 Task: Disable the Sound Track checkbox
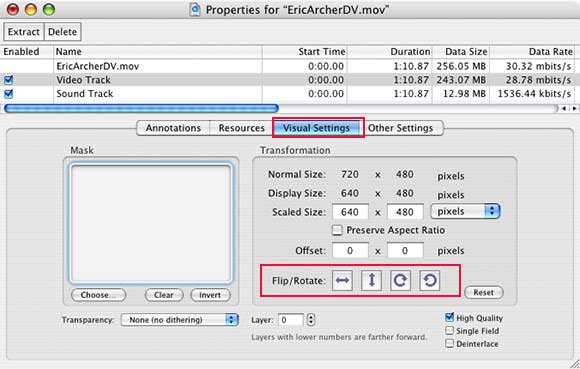coord(8,94)
